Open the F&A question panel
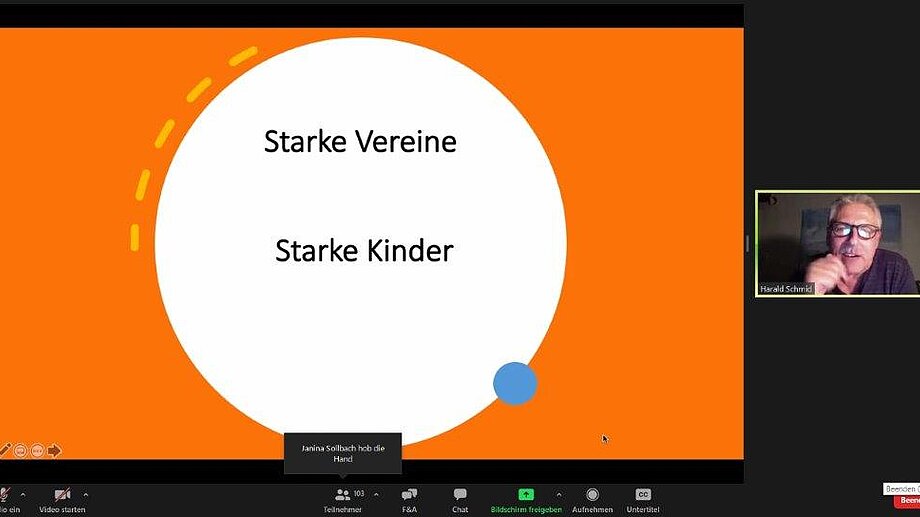Image resolution: width=920 pixels, height=517 pixels. point(409,494)
